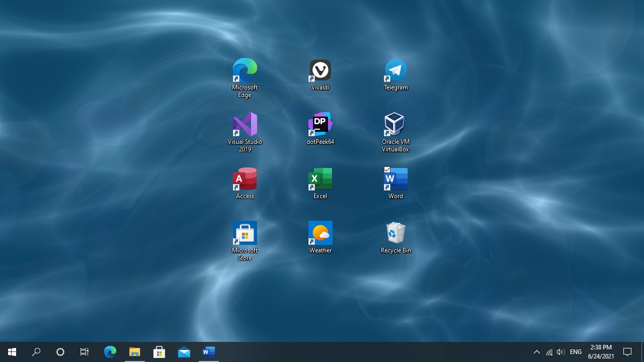Untick the selection checkbox on the Word shortcut
This screenshot has height=362, width=644.
pyautogui.click(x=387, y=170)
